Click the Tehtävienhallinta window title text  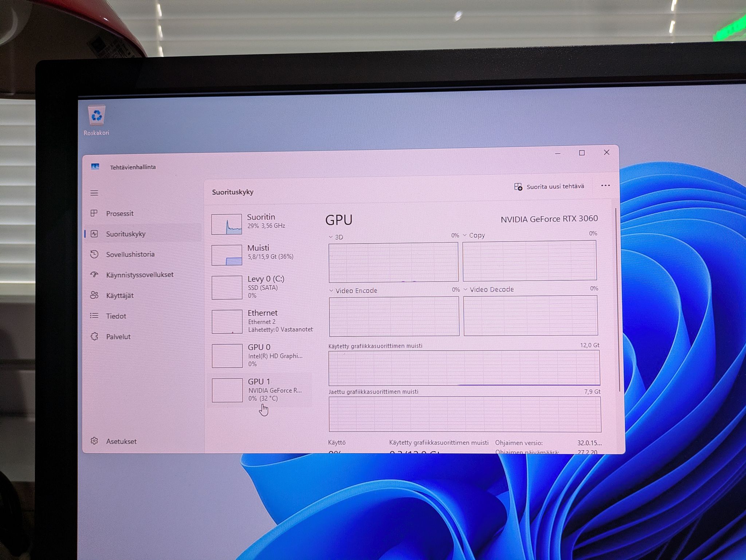pos(133,167)
